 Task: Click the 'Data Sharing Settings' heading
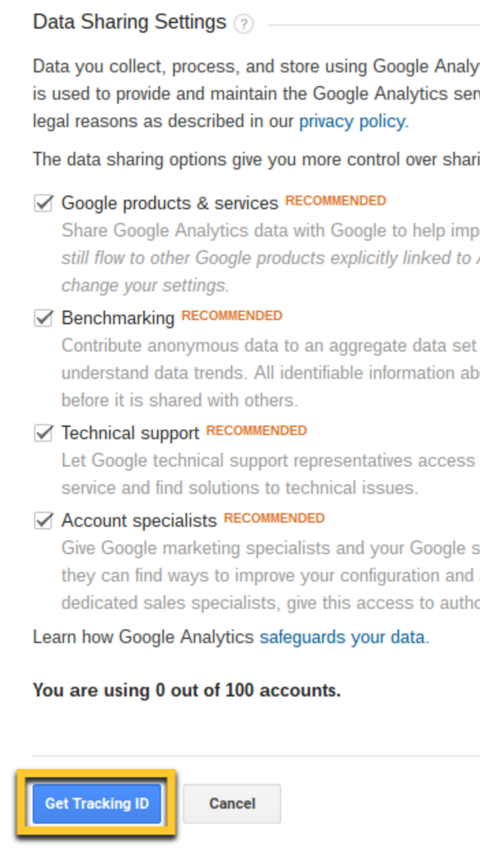[x=129, y=22]
